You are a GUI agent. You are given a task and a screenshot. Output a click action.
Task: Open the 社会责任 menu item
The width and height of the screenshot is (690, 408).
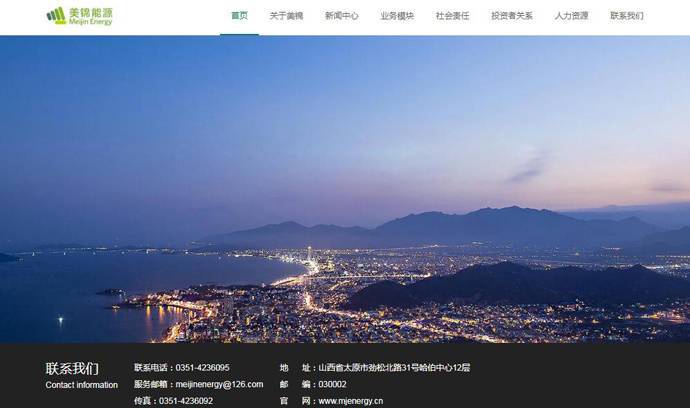pyautogui.click(x=452, y=16)
